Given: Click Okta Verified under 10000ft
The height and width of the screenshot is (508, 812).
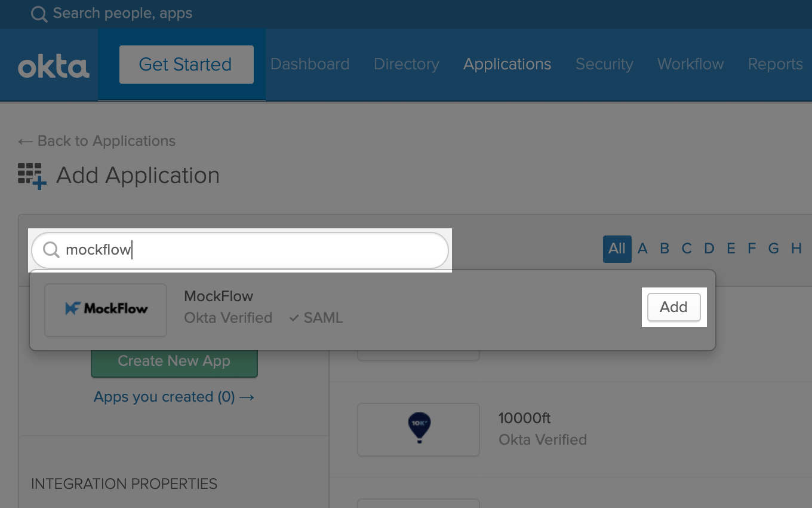Looking at the screenshot, I should click(543, 440).
